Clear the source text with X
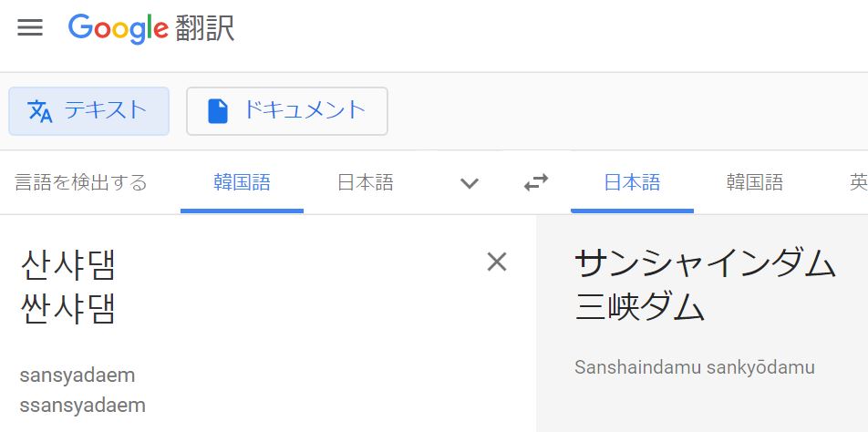The height and width of the screenshot is (432, 868). tap(496, 262)
